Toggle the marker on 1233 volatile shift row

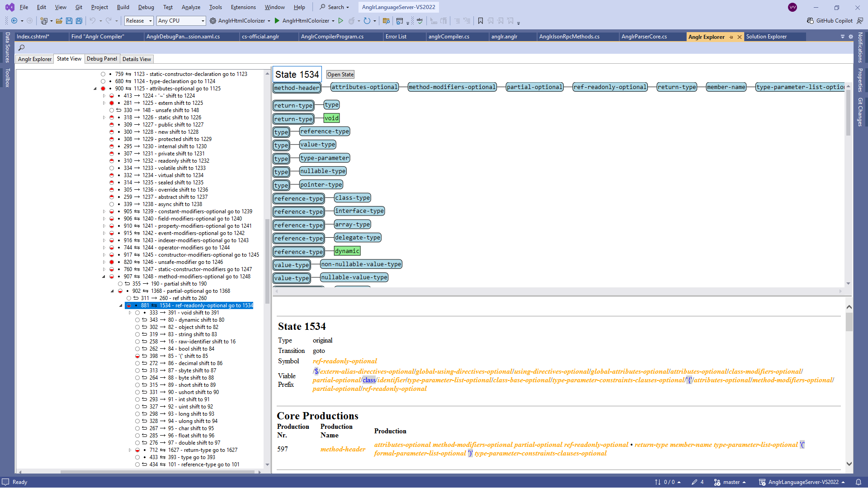(112, 168)
